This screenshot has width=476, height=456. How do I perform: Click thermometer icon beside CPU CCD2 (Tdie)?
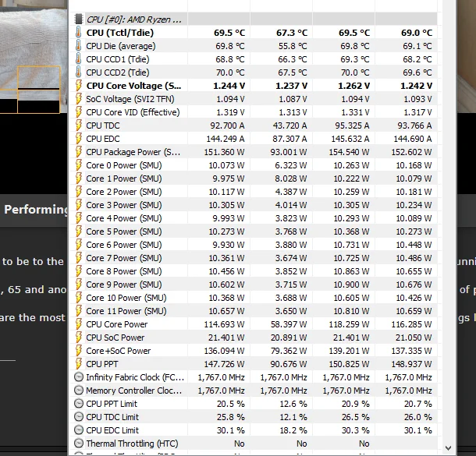pos(78,72)
